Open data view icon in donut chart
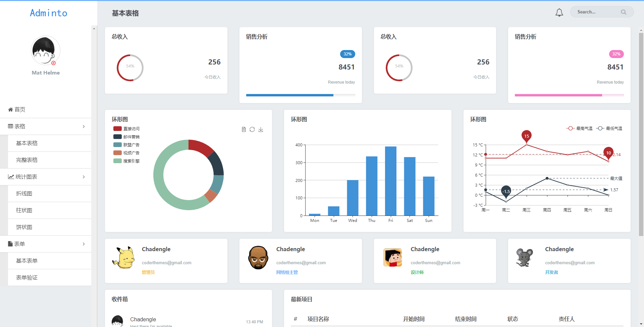 [x=244, y=130]
